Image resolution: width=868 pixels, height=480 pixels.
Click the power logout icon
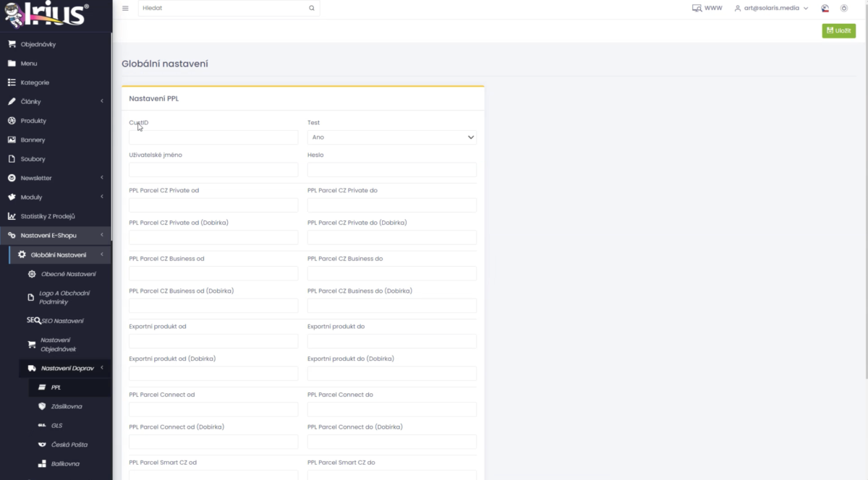844,9
